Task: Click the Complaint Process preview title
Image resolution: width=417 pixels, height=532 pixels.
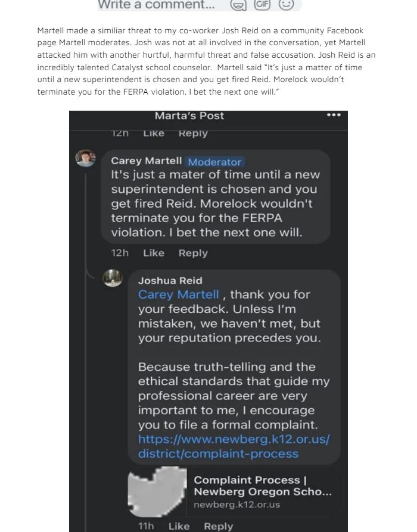Action: pyautogui.click(x=263, y=486)
